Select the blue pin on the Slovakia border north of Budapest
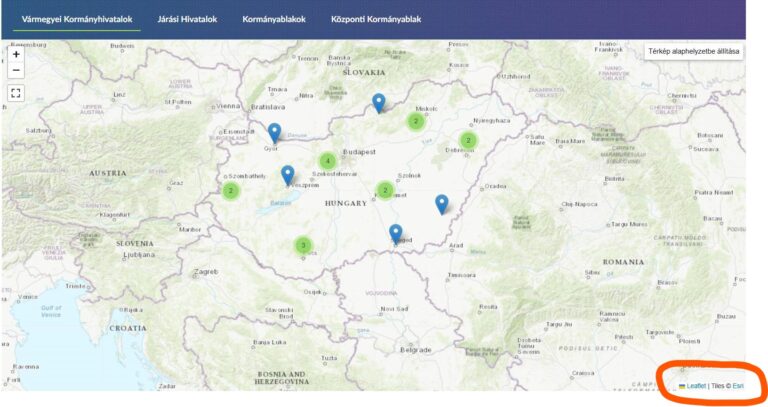Screen dimensions: 768x407 click(x=379, y=103)
